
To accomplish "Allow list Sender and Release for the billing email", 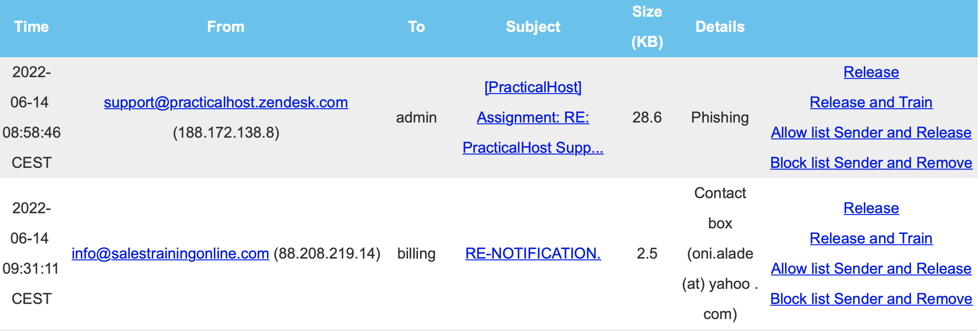I will (x=871, y=269).
